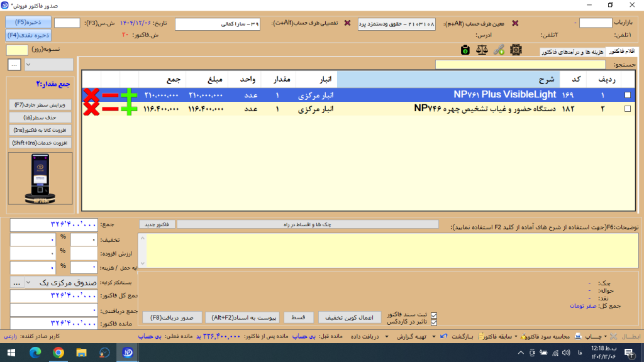Select the اقلام فاکتور tab

point(621,52)
